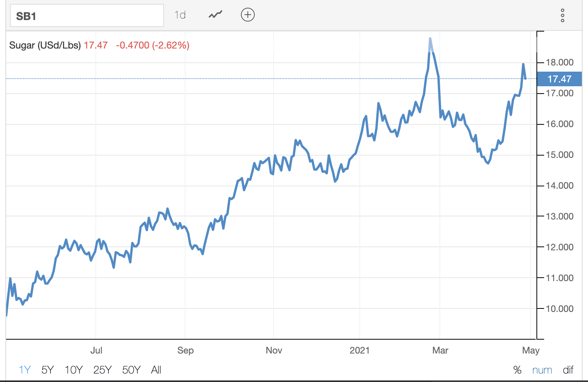Click the 17.47 price in the legend
This screenshot has width=588, height=382.
coord(96,45)
